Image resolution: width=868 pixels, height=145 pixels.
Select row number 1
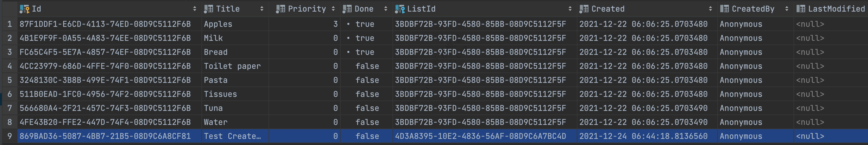9,24
